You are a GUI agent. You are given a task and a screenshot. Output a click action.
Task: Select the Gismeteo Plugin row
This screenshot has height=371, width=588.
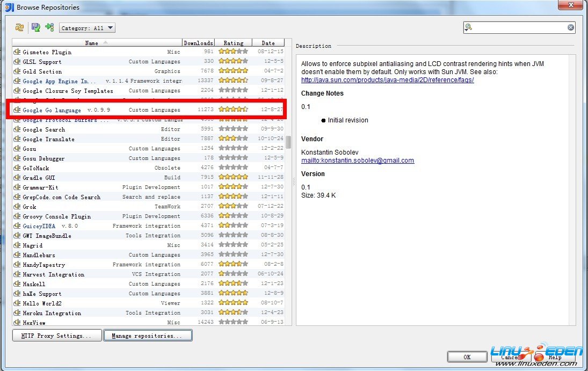tap(149, 52)
